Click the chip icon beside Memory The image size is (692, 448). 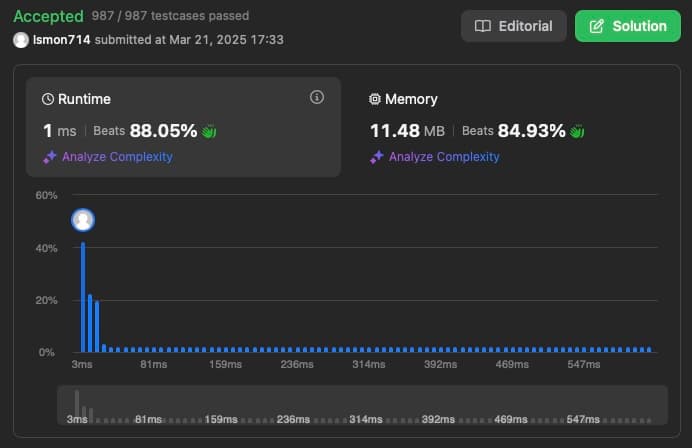pyautogui.click(x=375, y=100)
